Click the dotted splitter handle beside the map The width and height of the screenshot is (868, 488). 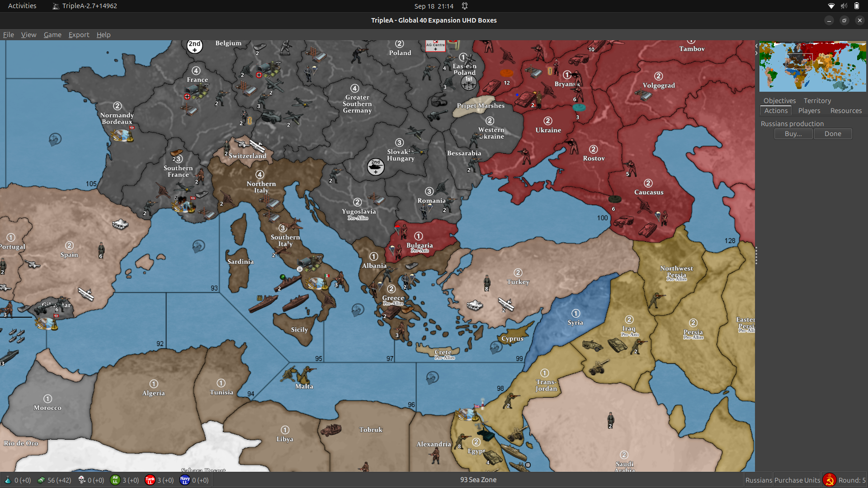point(756,256)
